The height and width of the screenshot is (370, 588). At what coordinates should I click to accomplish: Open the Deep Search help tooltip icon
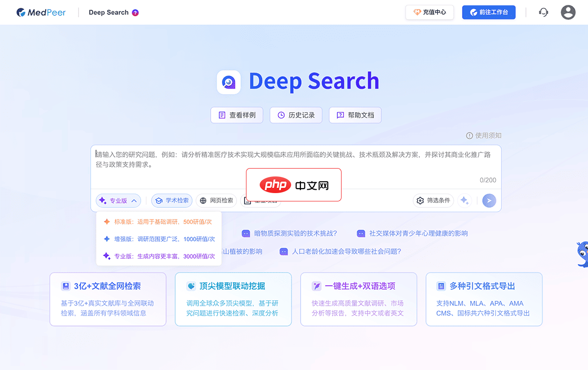tap(136, 12)
